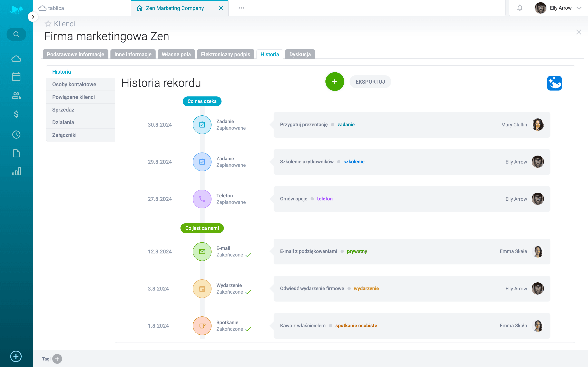Open the activities clock icon in the sidebar
The width and height of the screenshot is (588, 367).
(16, 135)
